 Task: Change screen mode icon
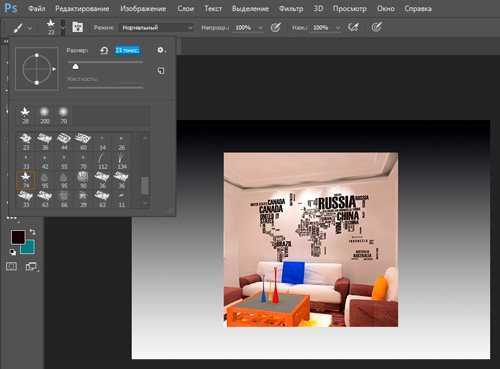[31, 266]
